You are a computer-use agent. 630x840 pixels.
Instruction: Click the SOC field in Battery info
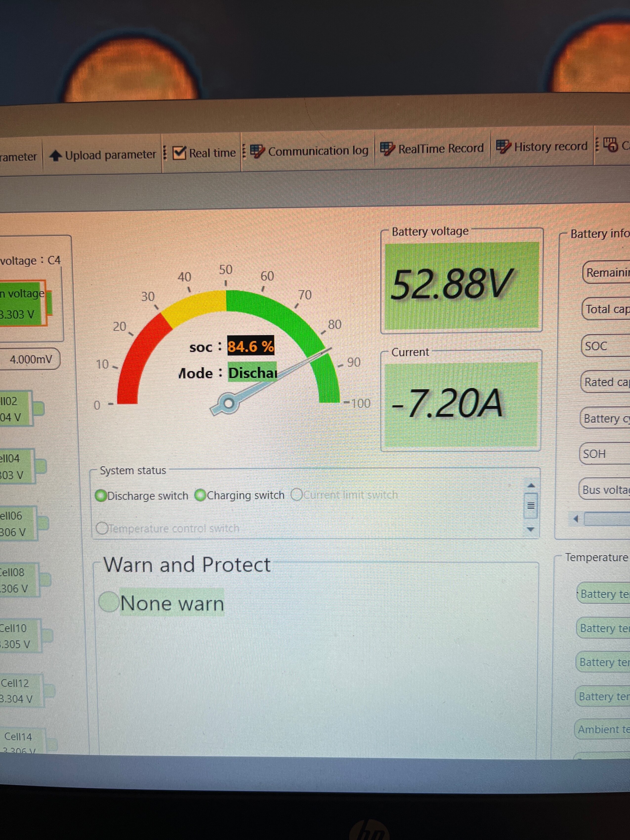(606, 346)
